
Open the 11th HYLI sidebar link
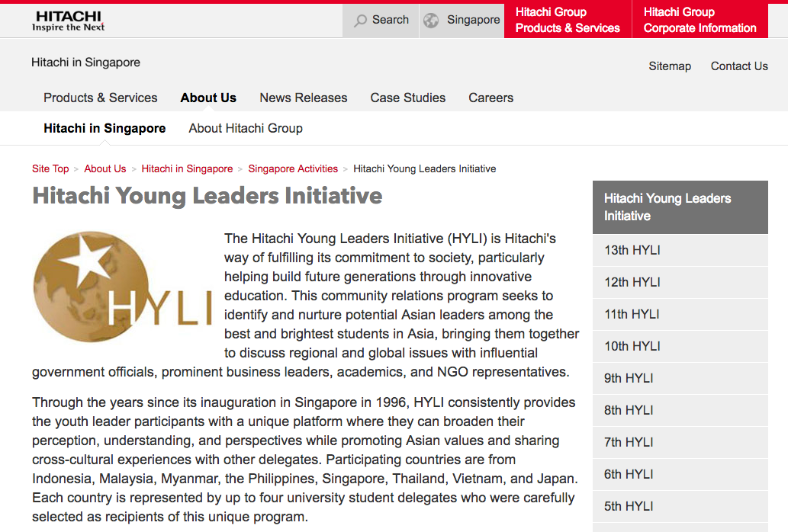pos(680,315)
